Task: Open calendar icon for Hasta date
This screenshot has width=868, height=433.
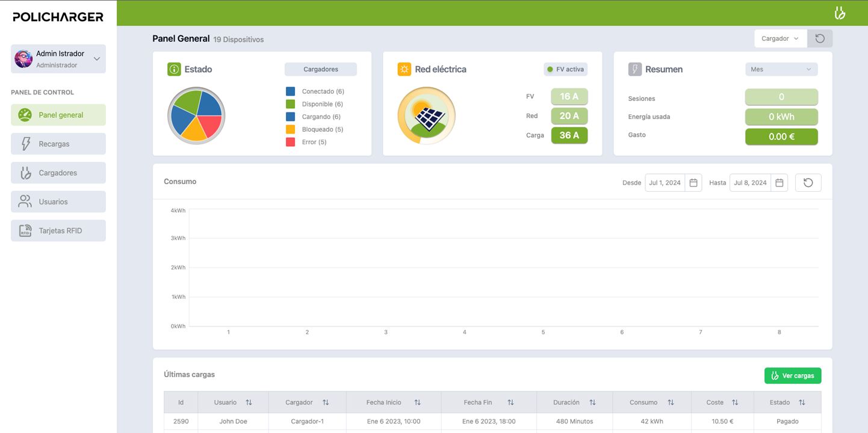Action: pos(779,183)
